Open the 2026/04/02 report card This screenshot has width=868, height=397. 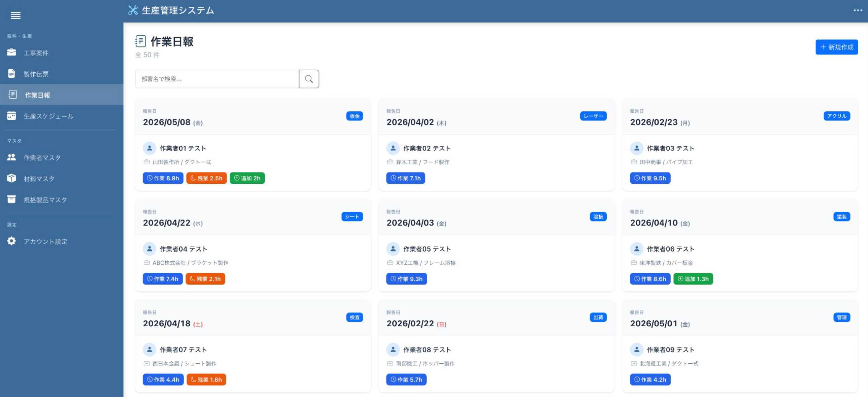click(496, 144)
